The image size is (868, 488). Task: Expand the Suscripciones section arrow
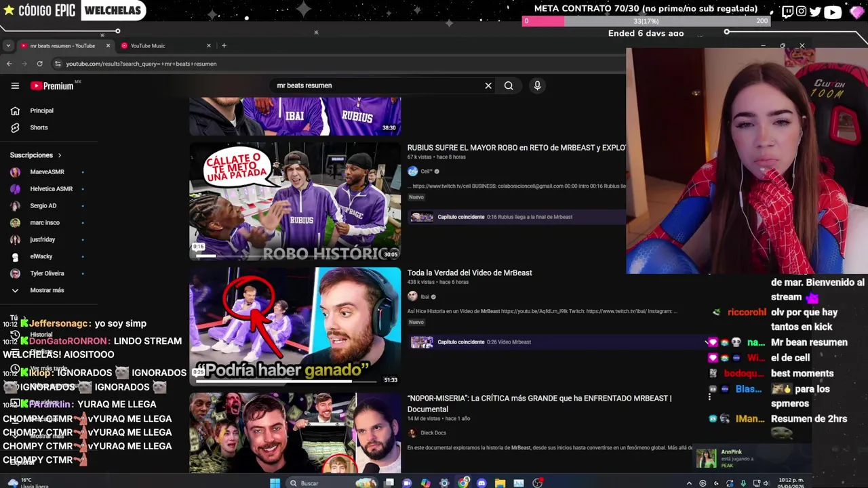click(60, 155)
